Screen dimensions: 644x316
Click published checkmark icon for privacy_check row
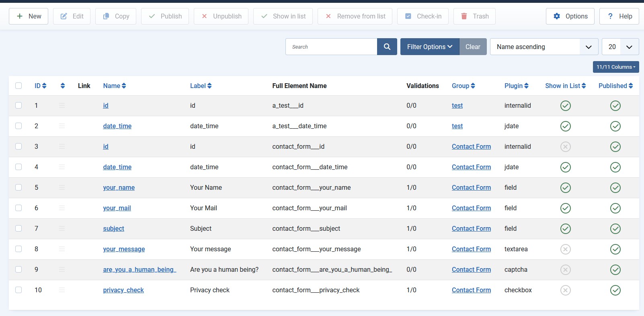615,290
